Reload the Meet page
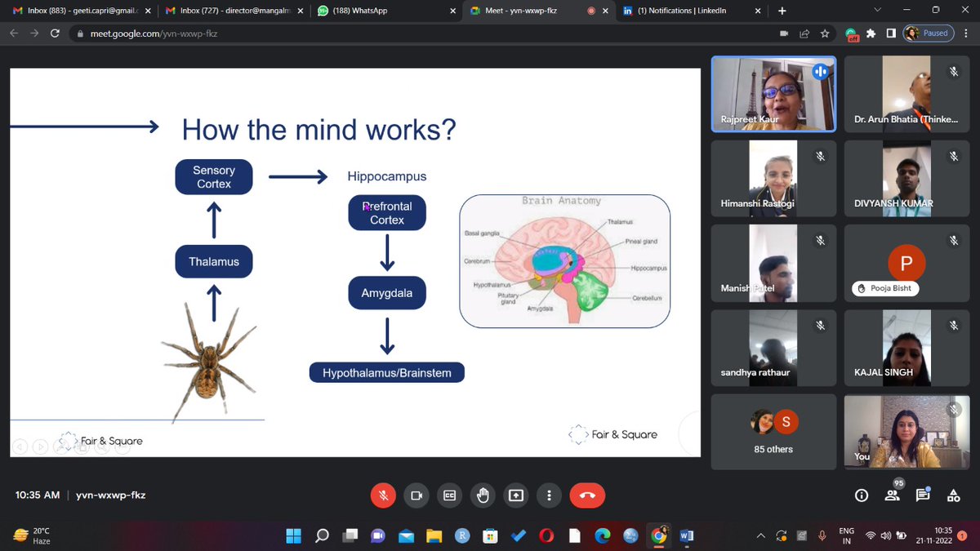This screenshot has height=551, width=980. [55, 33]
